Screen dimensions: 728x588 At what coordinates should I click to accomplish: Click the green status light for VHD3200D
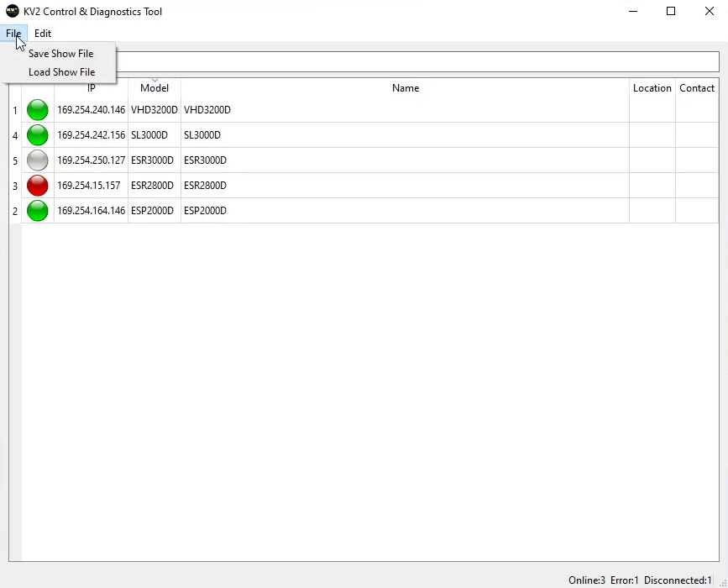pos(38,110)
